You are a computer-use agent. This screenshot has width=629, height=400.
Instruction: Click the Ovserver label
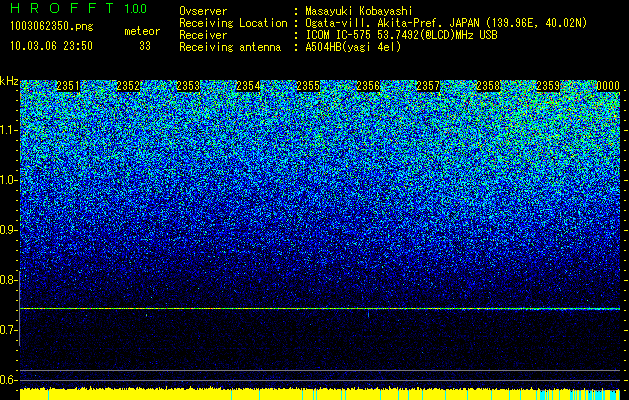pyautogui.click(x=203, y=12)
